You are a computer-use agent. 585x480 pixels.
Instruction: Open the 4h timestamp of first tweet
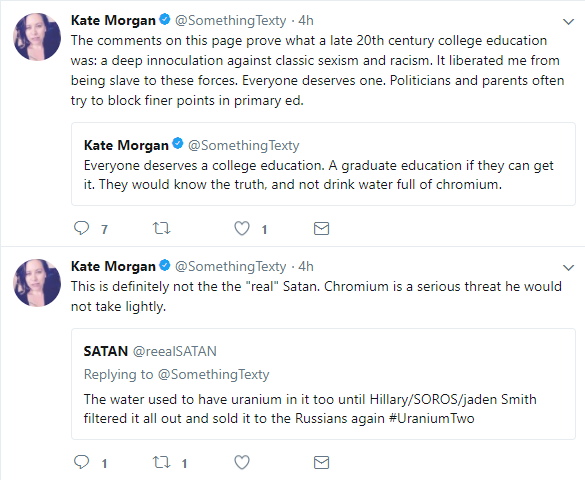(x=306, y=20)
